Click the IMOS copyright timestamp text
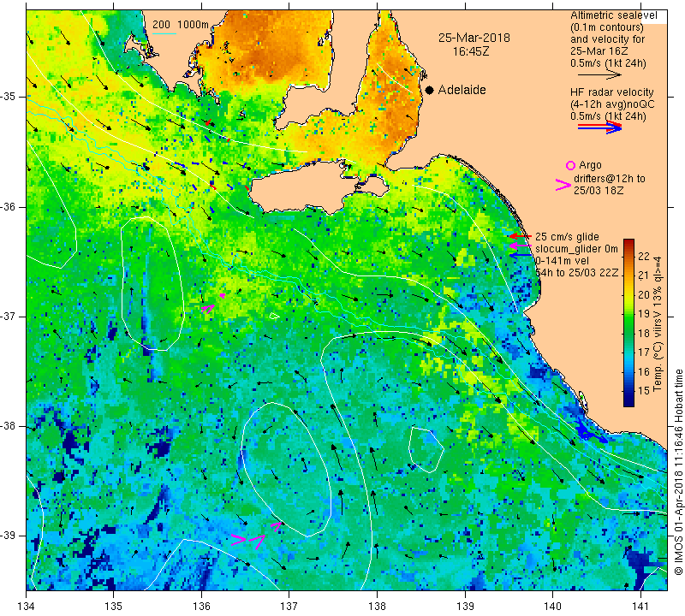685x616 pixels. 678,472
